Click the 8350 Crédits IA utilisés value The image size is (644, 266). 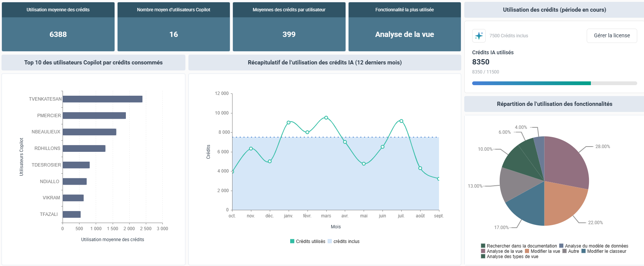click(481, 62)
